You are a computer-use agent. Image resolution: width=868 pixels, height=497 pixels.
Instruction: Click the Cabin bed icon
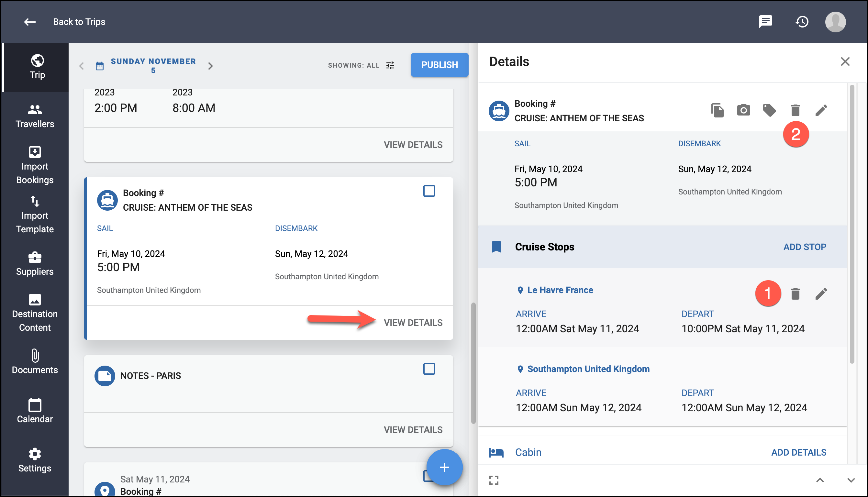(x=496, y=452)
